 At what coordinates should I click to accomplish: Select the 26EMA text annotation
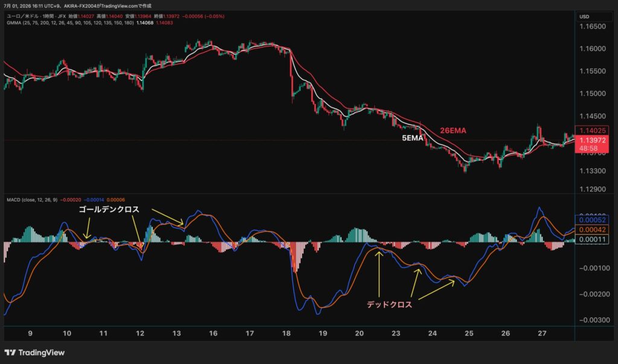click(x=453, y=130)
